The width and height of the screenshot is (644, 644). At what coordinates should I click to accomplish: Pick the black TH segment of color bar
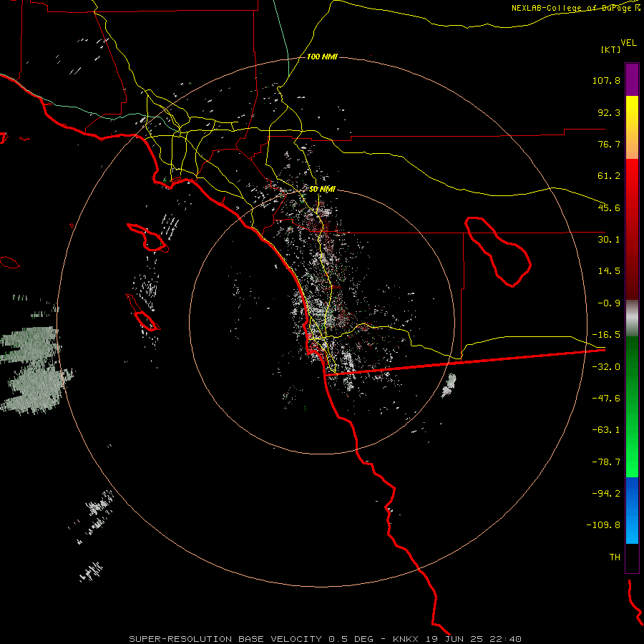click(632, 558)
